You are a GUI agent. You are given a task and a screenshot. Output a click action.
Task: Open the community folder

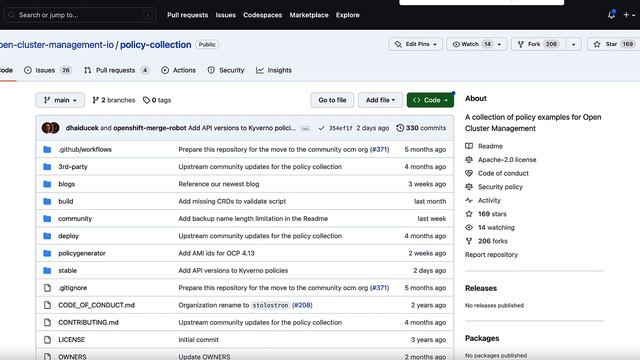75,219
